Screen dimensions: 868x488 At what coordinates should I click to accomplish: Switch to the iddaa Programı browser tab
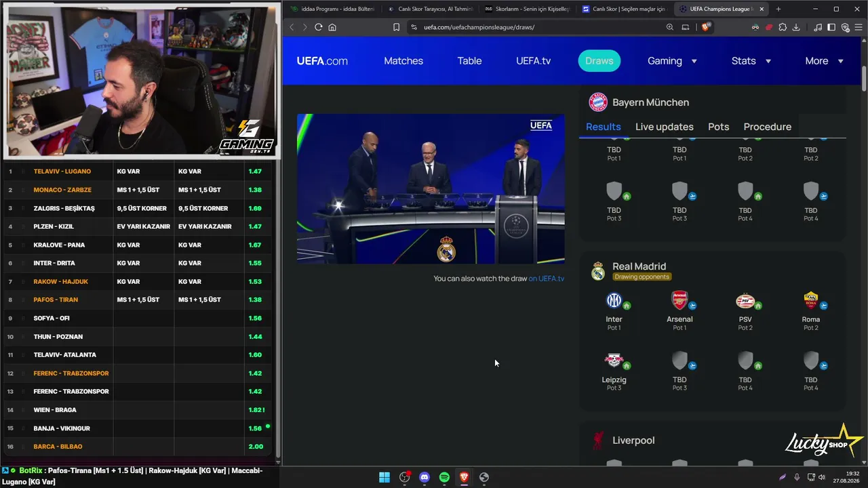pyautogui.click(x=332, y=9)
